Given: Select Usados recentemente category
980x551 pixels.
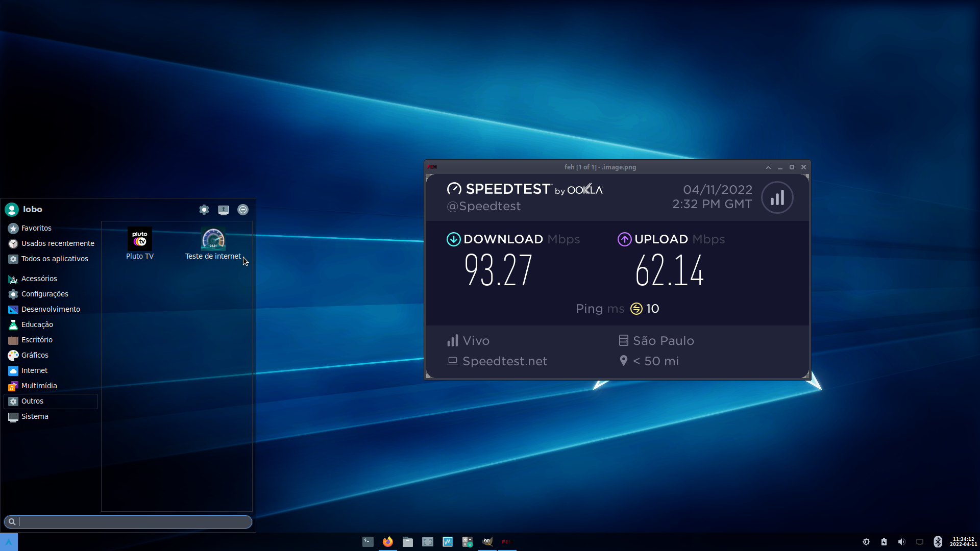Looking at the screenshot, I should coord(57,243).
